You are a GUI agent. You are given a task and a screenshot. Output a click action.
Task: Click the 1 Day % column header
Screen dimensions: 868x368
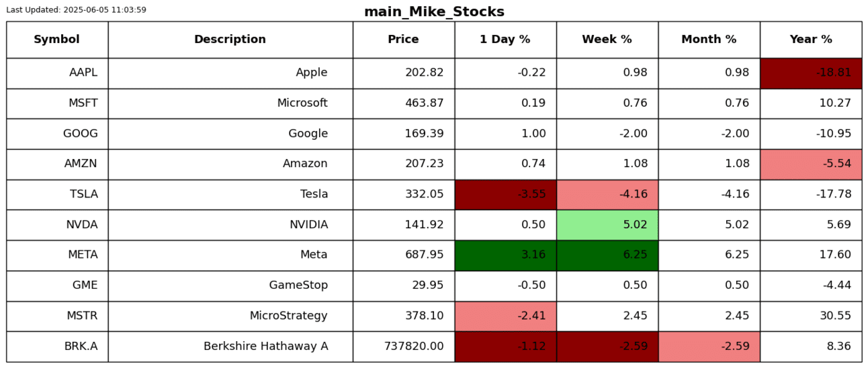point(505,40)
